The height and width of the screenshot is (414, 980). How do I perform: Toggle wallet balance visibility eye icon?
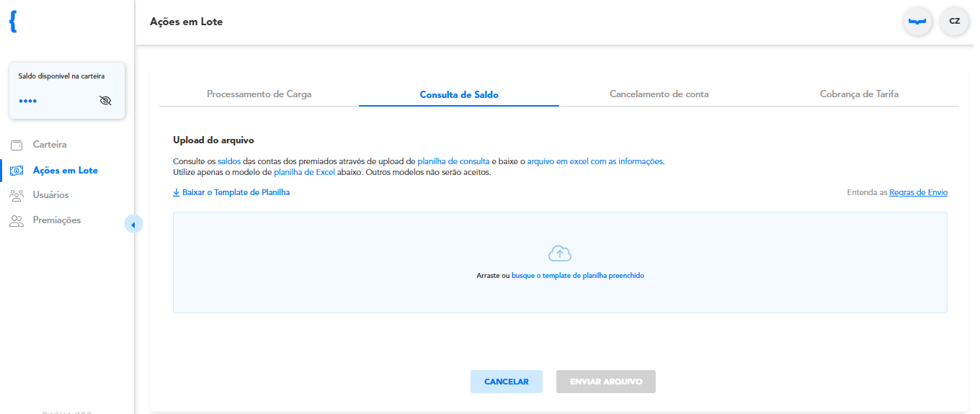[106, 100]
